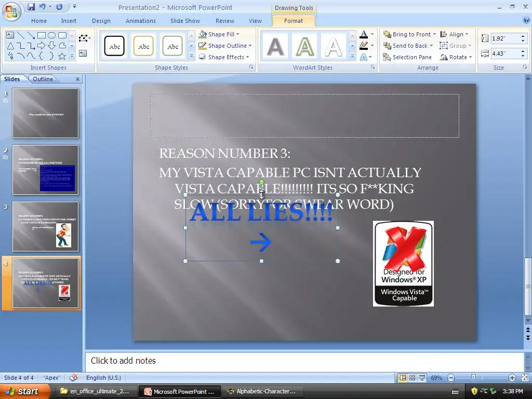Screen dimensions: 532x399
Task: Apply the black outline Abc shape style
Action: [x=114, y=46]
